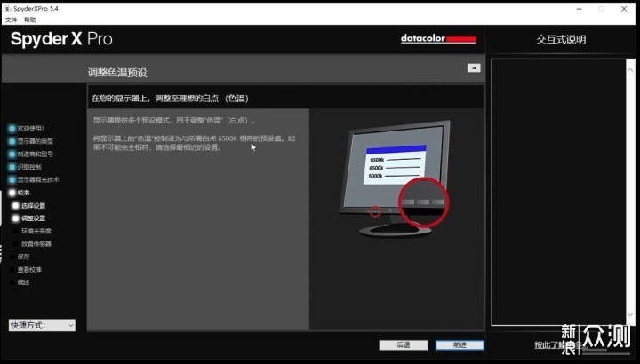Select the 概述 step in sidebar
640x364 pixels.
tap(20, 282)
